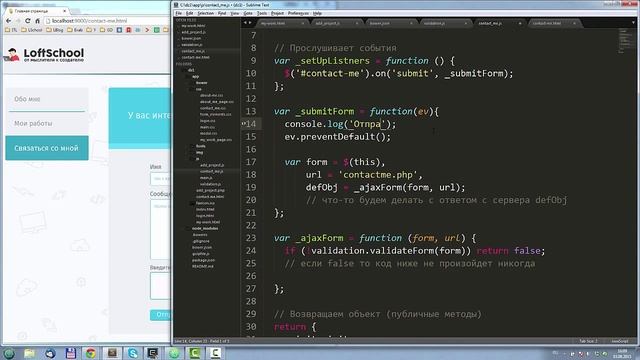Expand the 'fonts' folder in sidebar

pyautogui.click(x=200, y=146)
